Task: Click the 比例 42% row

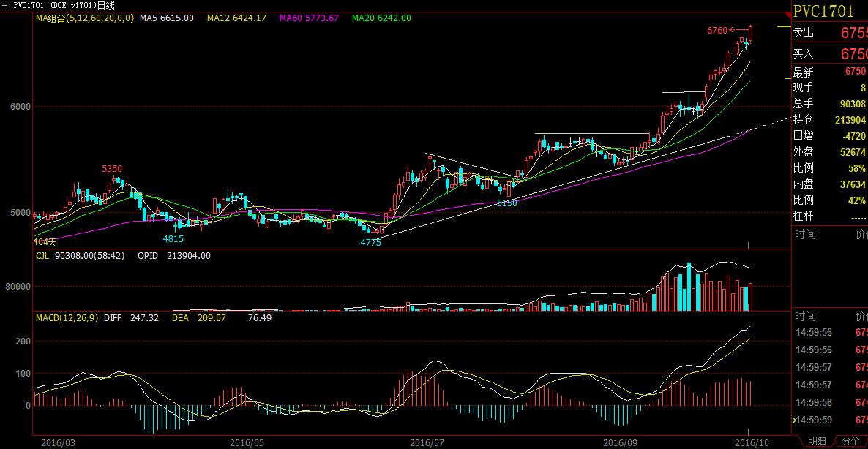Action: point(830,200)
